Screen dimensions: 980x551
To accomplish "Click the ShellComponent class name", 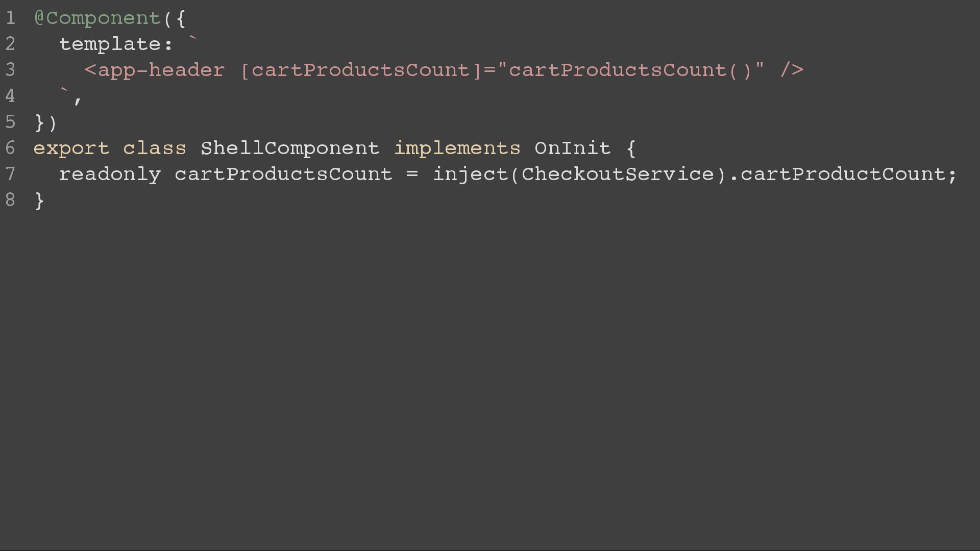I will [290, 148].
